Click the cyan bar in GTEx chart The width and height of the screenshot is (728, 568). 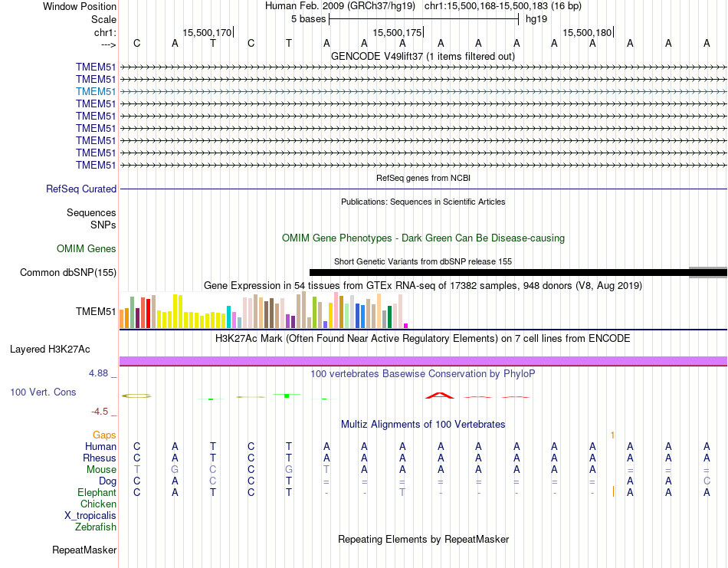(x=228, y=317)
